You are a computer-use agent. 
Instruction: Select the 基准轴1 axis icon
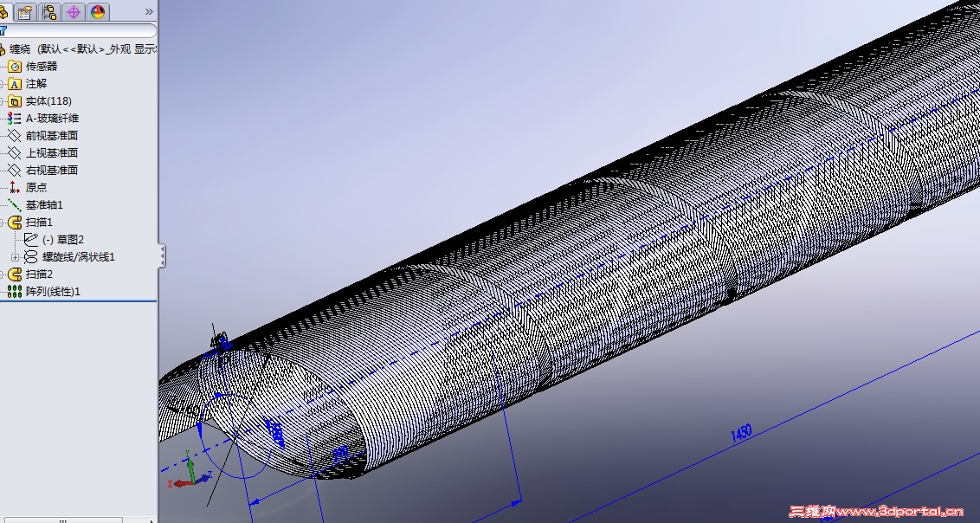pos(15,204)
